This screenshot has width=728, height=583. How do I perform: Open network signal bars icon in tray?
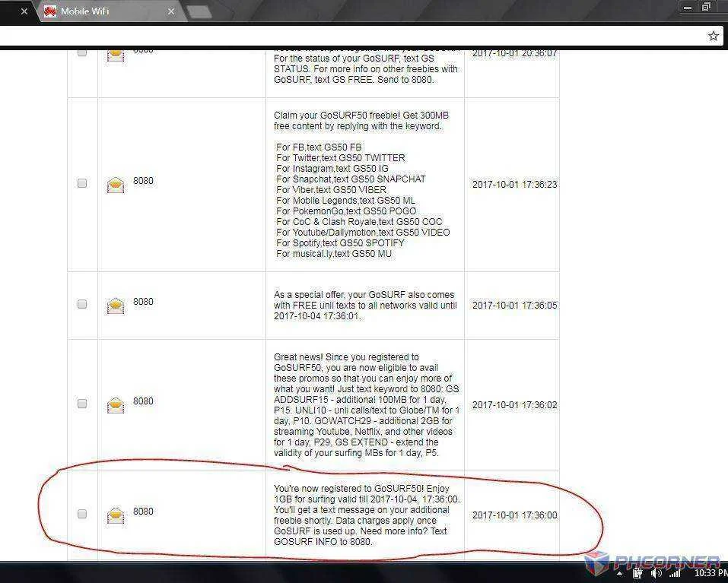[x=675, y=574]
